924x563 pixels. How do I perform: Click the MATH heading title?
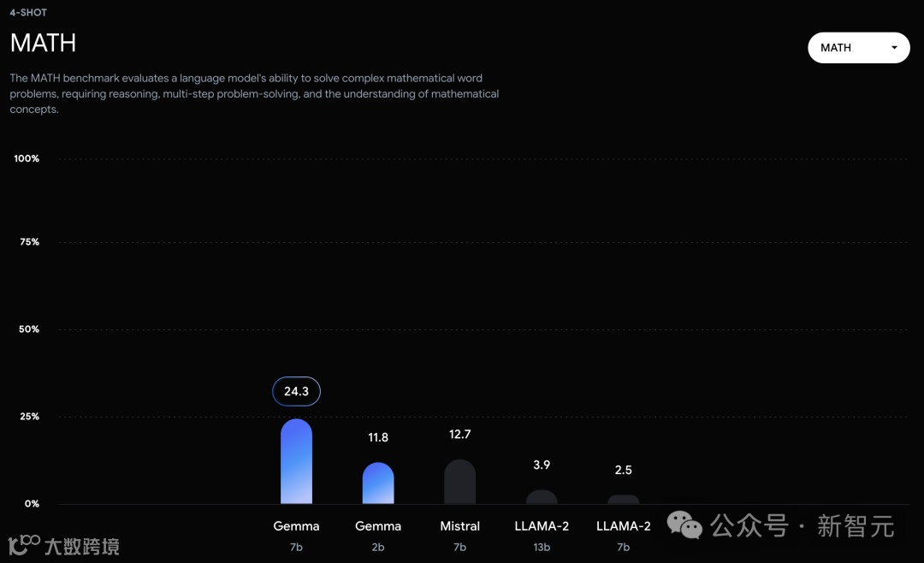click(x=43, y=43)
